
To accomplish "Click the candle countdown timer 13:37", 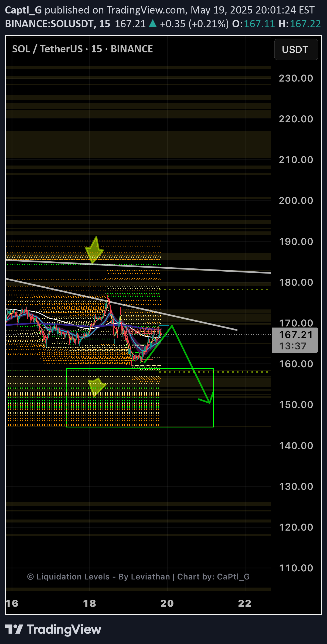I will click(293, 346).
